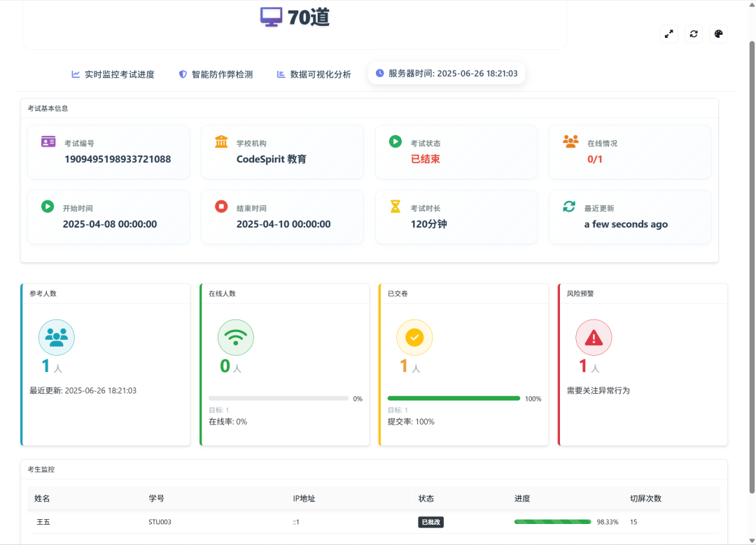The width and height of the screenshot is (756, 545).
Task: Click the line chart icon for 实时监控考试进度
Action: click(x=76, y=74)
